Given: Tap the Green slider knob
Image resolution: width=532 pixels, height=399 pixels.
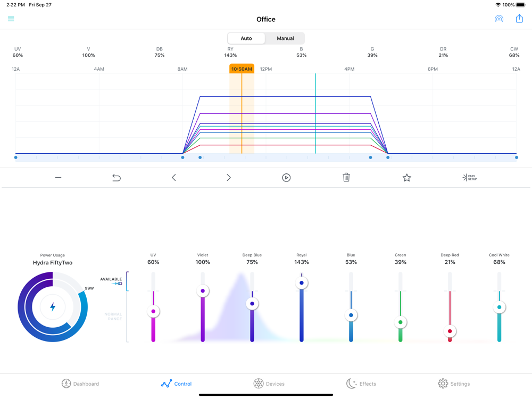Looking at the screenshot, I should pyautogui.click(x=401, y=322).
